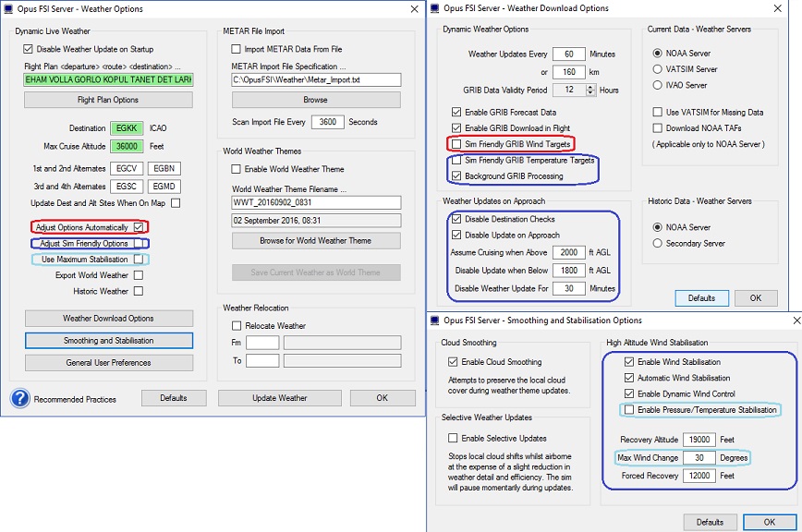Image resolution: width=802 pixels, height=532 pixels.
Task: Select Current Data NOAA Server radio
Action: pyautogui.click(x=658, y=54)
